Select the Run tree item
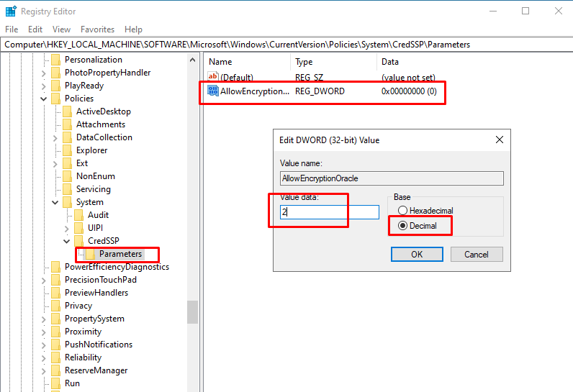 (72, 383)
